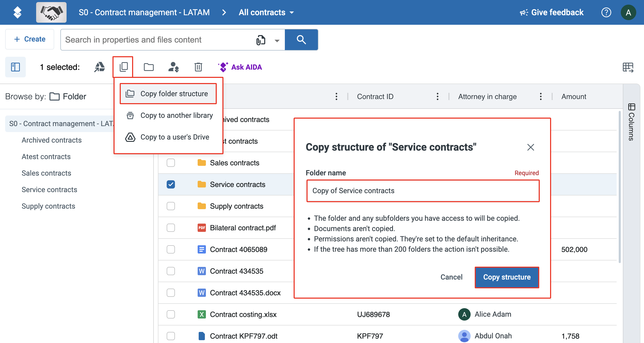This screenshot has height=343, width=644.
Task: Open Atest contracts in folder tree
Action: coord(46,157)
